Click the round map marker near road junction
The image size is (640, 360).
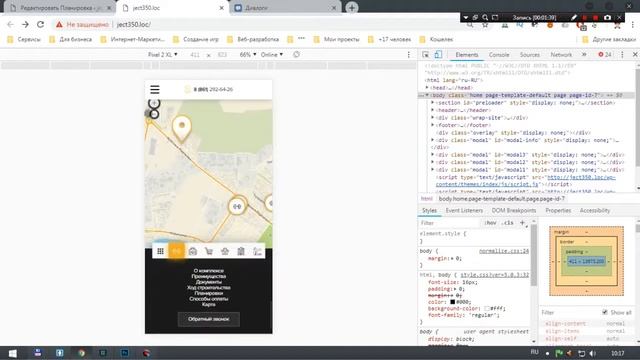(237, 206)
